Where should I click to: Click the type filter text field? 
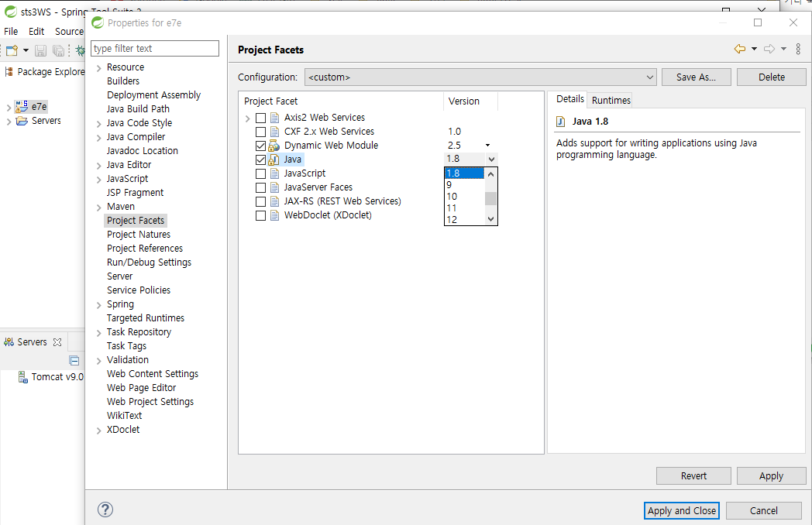click(155, 48)
